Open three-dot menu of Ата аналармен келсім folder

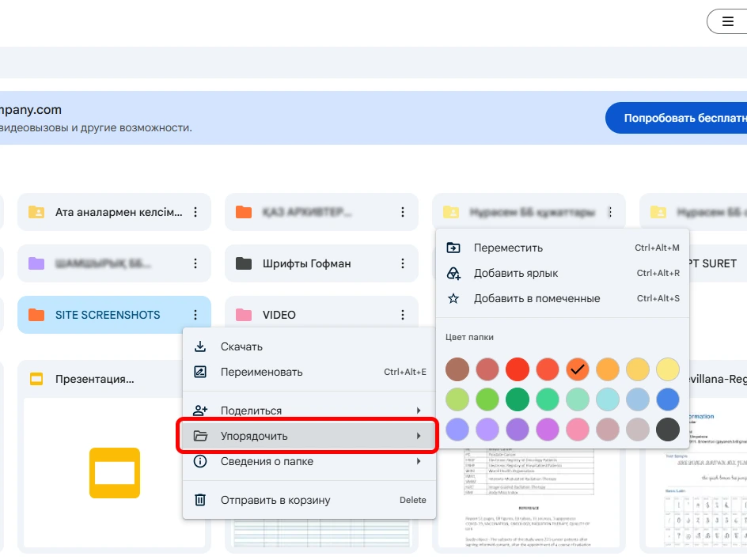tap(195, 212)
